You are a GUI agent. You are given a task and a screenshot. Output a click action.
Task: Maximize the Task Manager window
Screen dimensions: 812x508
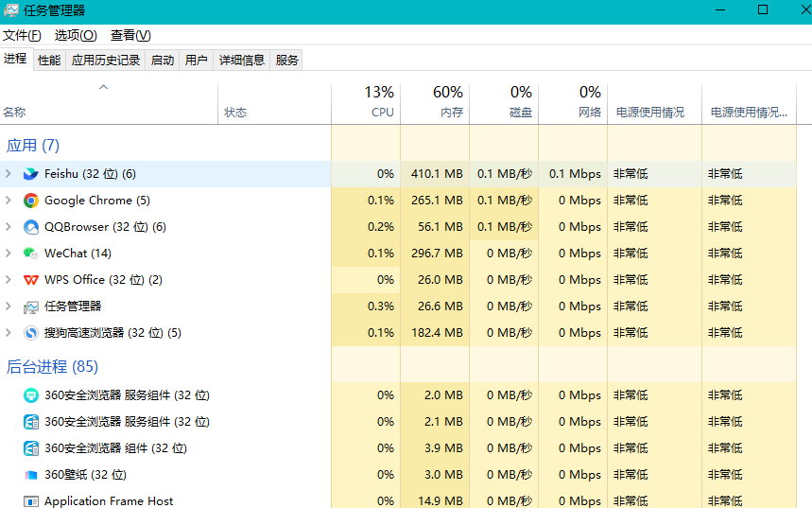[762, 9]
